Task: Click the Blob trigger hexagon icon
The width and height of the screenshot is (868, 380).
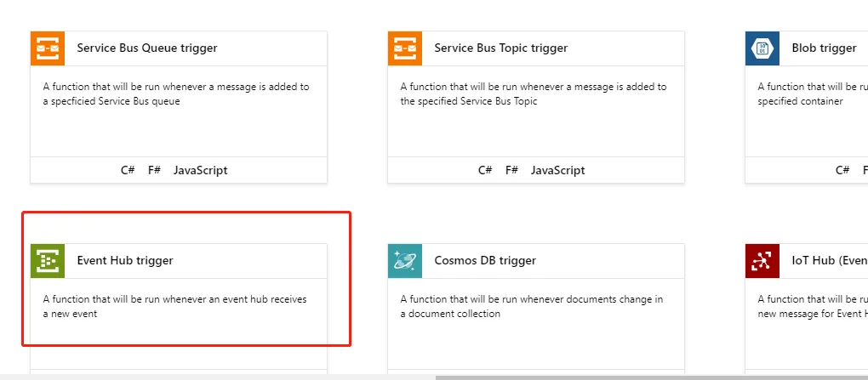Action: (762, 48)
